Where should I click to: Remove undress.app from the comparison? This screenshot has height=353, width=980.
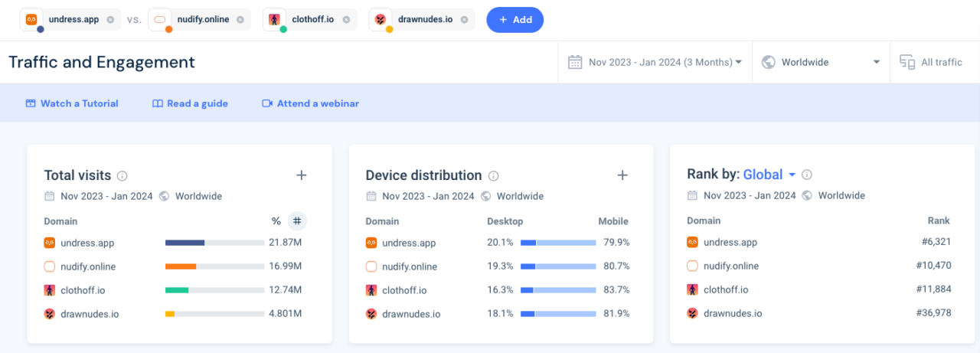[x=110, y=19]
